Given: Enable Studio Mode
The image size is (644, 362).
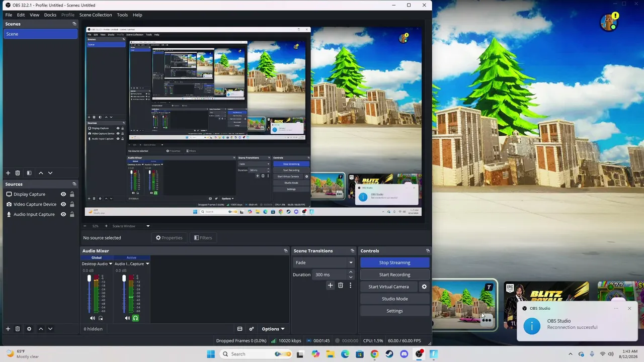Looking at the screenshot, I should click(394, 299).
